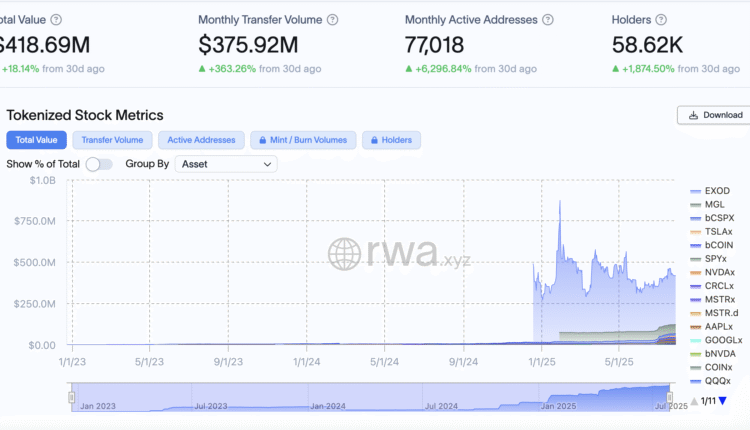Click the info icon next to Monthly Transfer Volume
The height and width of the screenshot is (430, 750).
click(332, 20)
